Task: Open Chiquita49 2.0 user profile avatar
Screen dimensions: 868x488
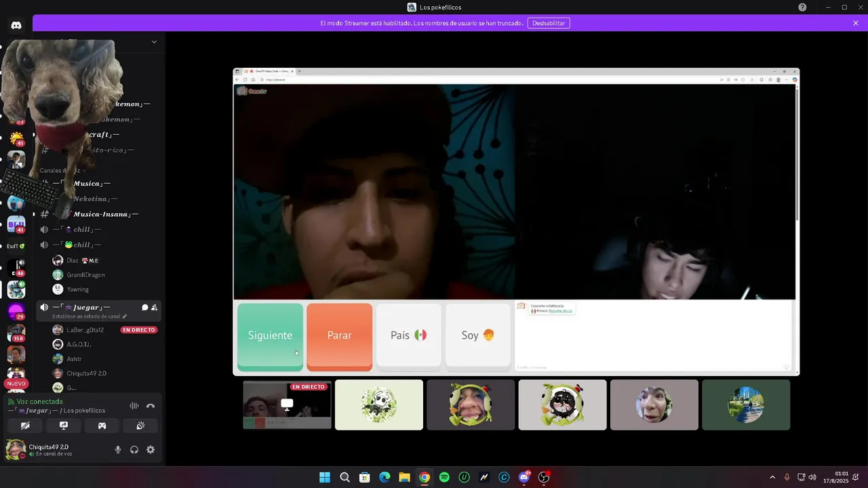Action: (15, 449)
